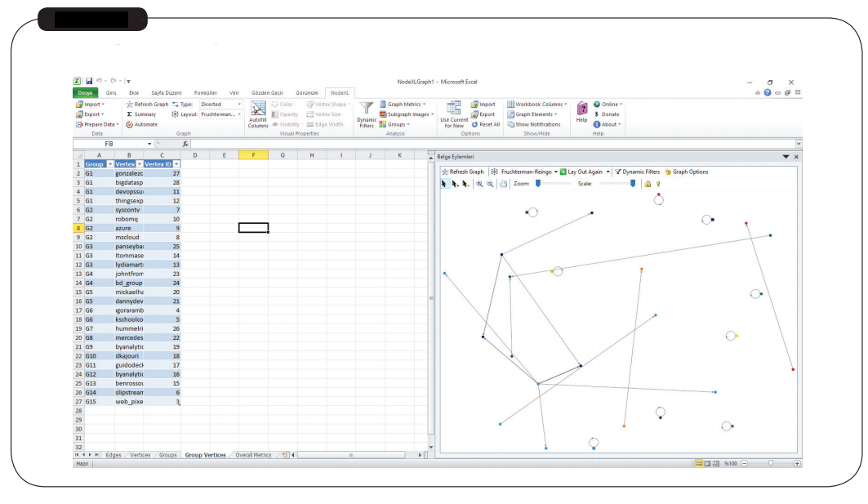868x504 pixels.
Task: Open NodeXL Help book icon
Action: (581, 109)
